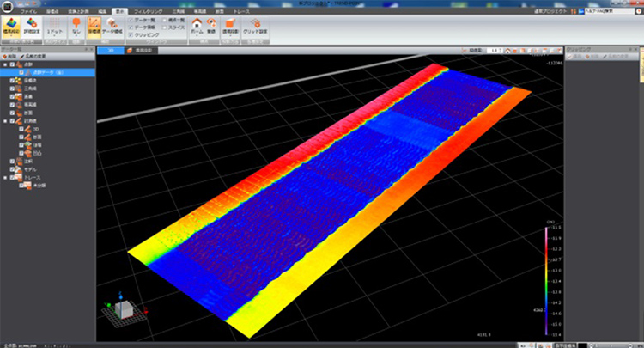Select the 点群データ（全） tree row

[x=47, y=72]
